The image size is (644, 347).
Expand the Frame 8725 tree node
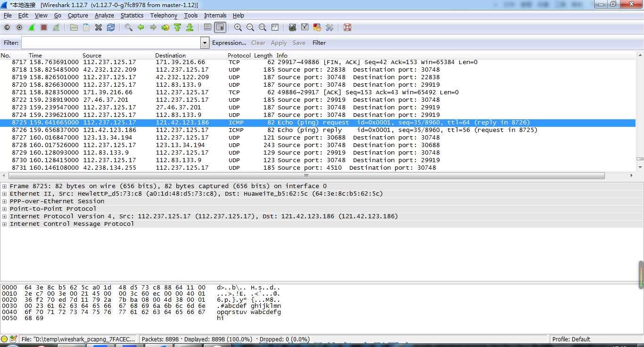pos(4,186)
